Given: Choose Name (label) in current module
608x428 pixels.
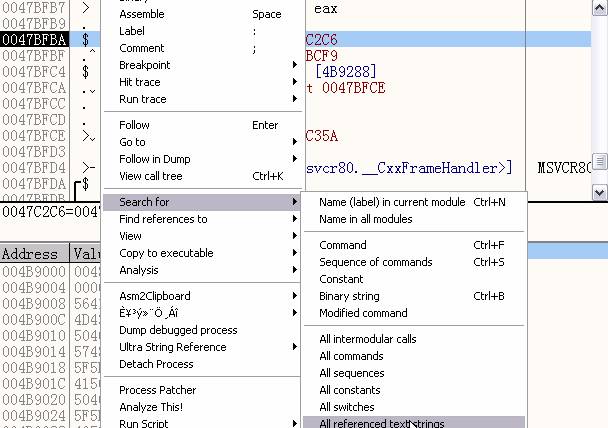Looking at the screenshot, I should (x=414, y=202).
